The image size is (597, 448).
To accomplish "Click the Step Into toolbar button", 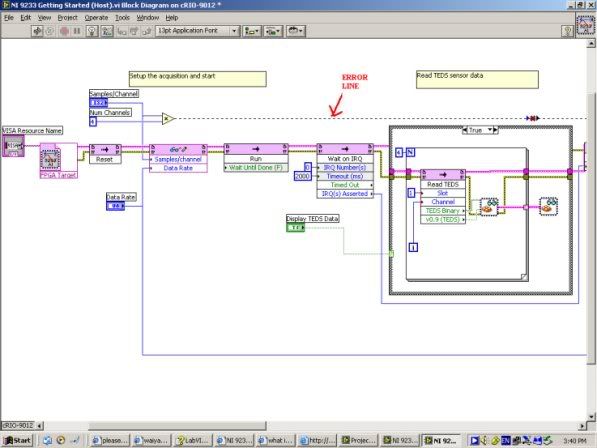I will (x=122, y=31).
